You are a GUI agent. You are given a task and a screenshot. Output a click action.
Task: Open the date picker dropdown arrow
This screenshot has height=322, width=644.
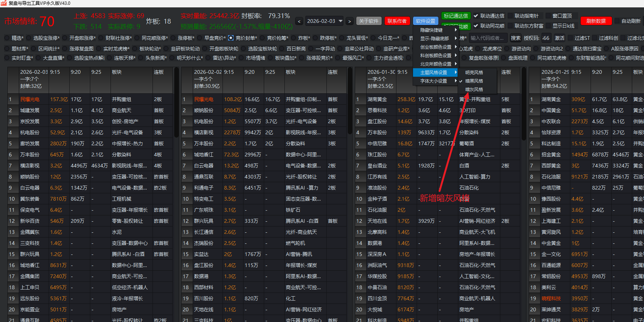[x=340, y=21]
